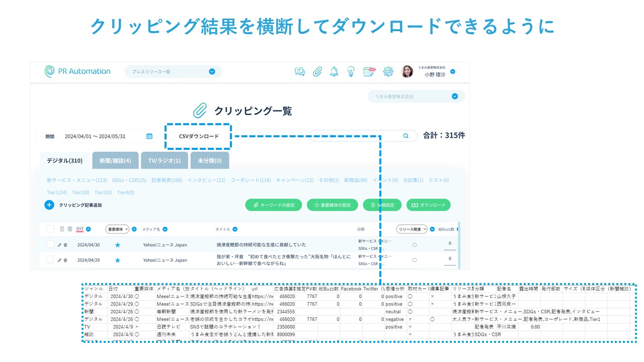The image size is (644, 362).
Task: Click the pencil edit icon for the 2024/04/30 row
Action: pyautogui.click(x=59, y=245)
